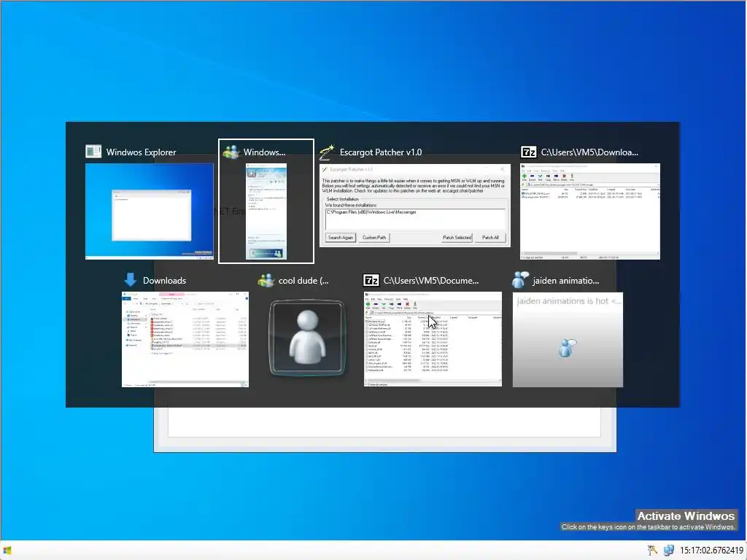Viewport: 747px width, 560px height.
Task: Click the Escargot Patcher magic wand icon
Action: coord(327,152)
